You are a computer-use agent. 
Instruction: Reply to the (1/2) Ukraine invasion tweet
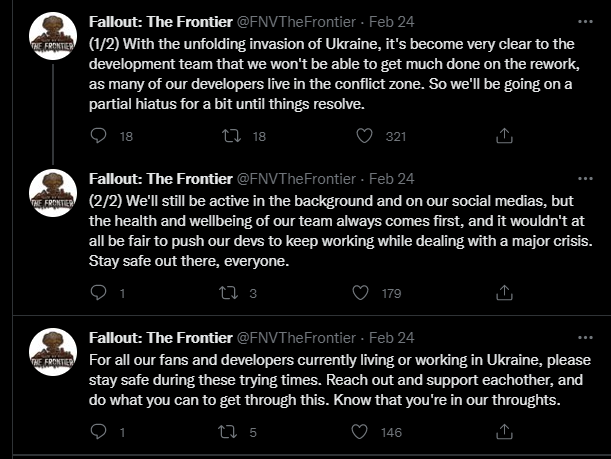pos(98,136)
